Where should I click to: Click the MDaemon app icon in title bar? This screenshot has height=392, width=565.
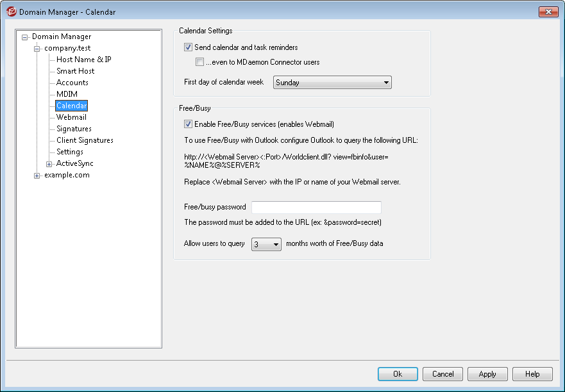point(11,12)
